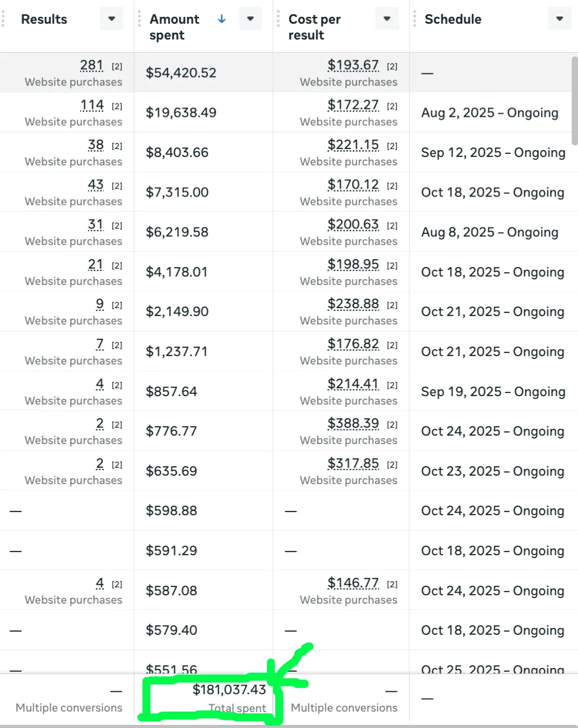The image size is (578, 728).
Task: Click the $146.77 cost per result link
Action: [x=353, y=583]
